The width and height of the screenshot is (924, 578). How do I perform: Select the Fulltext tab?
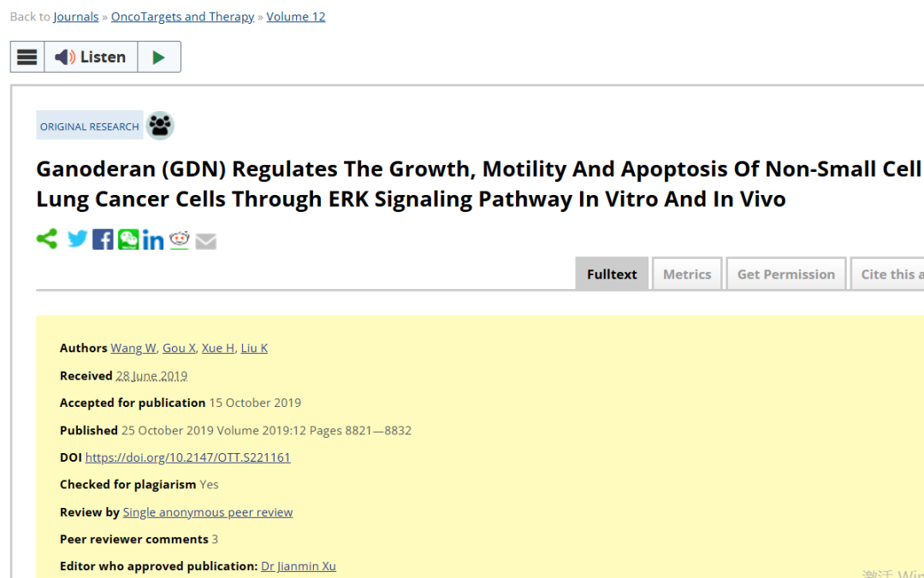612,274
